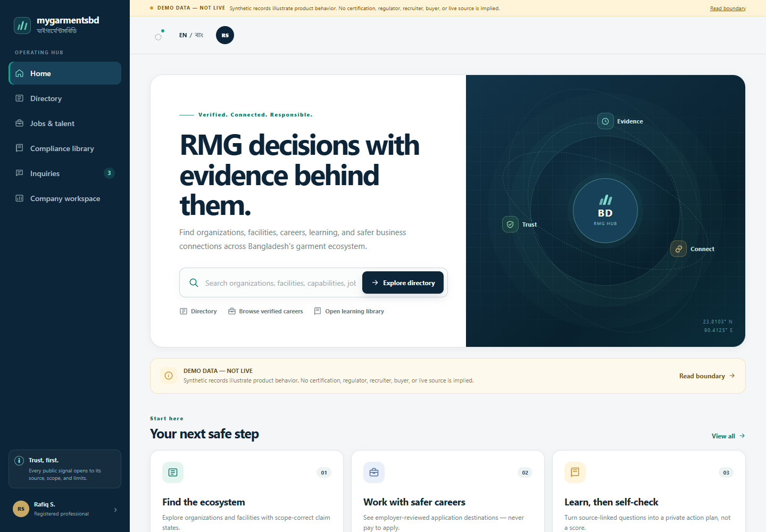Open the RS user avatar menu

pyautogui.click(x=225, y=35)
